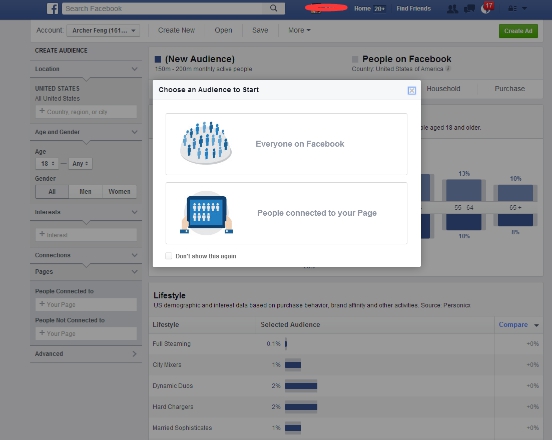Expand the Advanced section

tap(86, 354)
